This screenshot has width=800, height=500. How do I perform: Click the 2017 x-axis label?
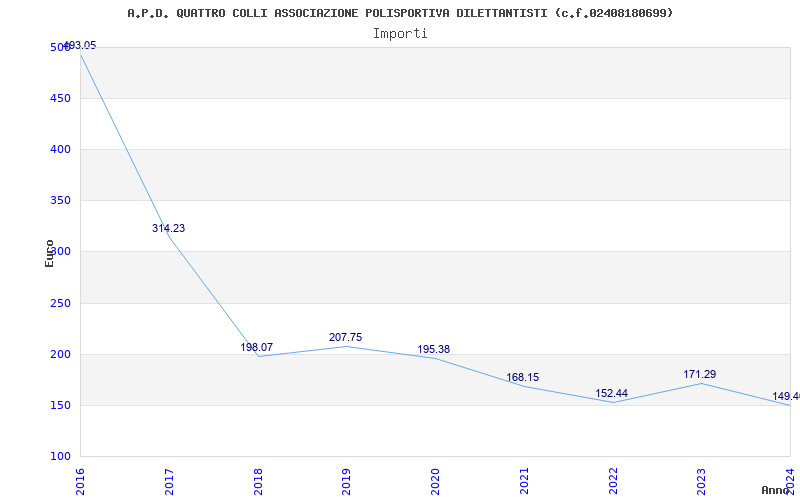[169, 482]
